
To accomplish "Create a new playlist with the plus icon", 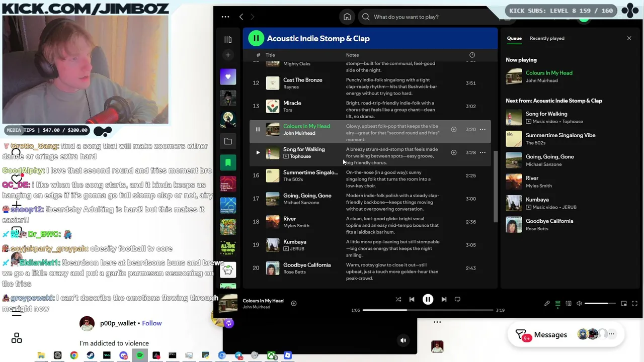I will click(x=228, y=55).
